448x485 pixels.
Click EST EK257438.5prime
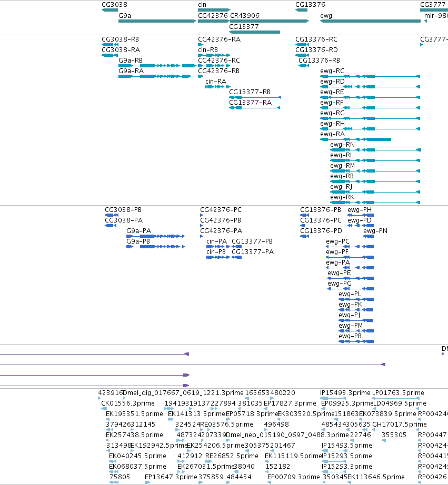[x=107, y=440]
